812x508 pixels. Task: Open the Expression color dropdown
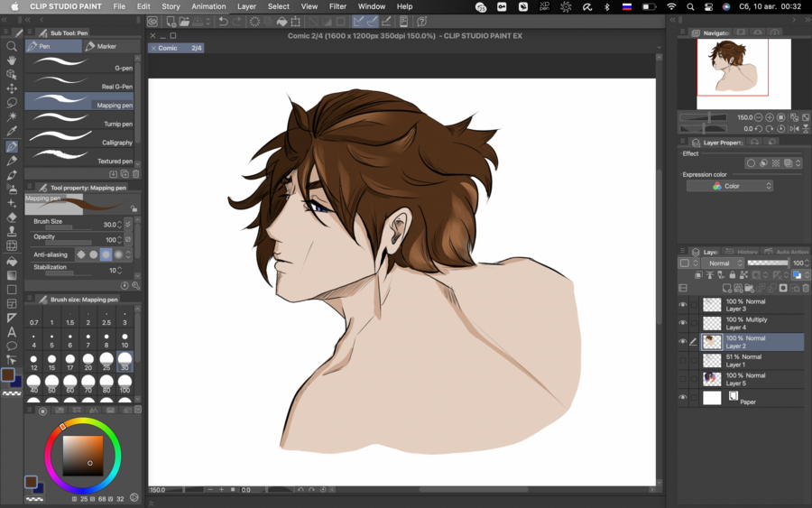[x=730, y=186]
